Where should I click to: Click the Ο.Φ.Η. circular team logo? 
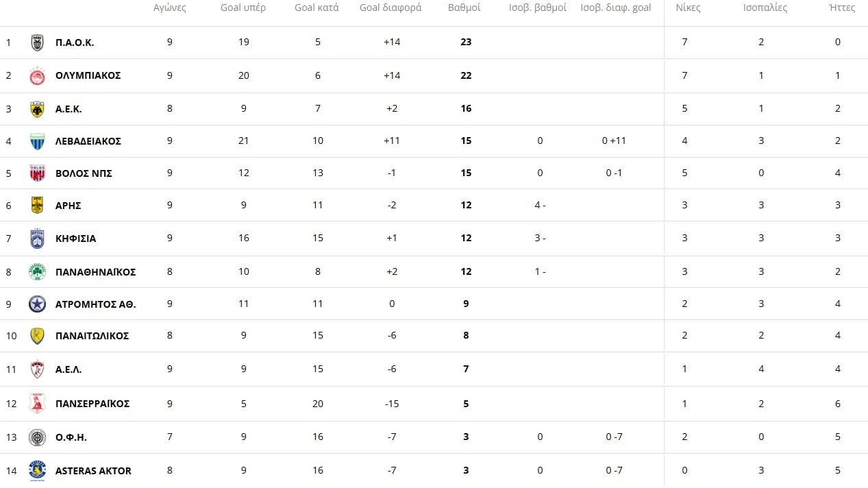37,437
